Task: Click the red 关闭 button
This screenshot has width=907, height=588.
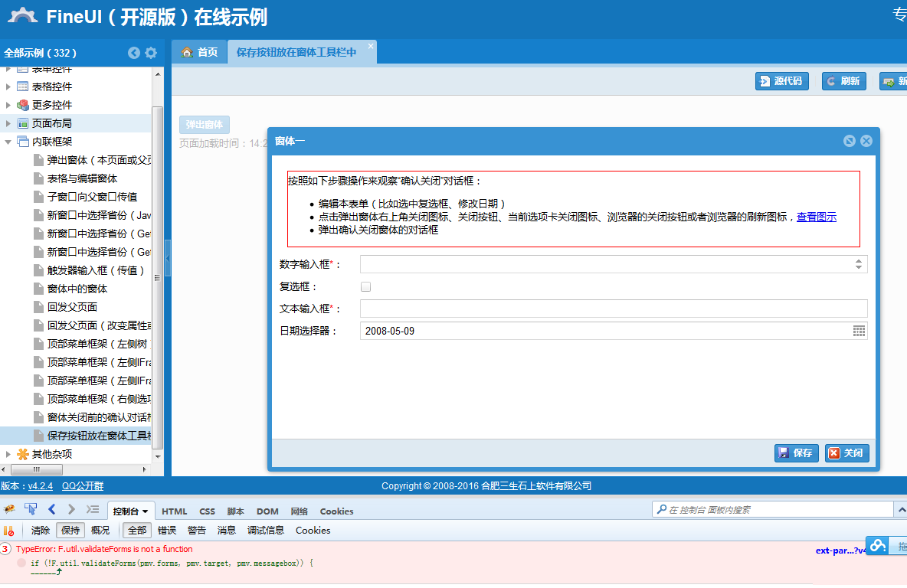Action: pos(846,452)
